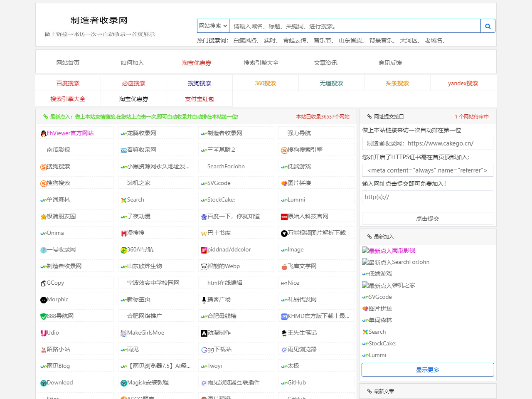Viewport: 532px width, 399px height.
Task: Click the http(s):// URL submission field
Action: tap(428, 197)
